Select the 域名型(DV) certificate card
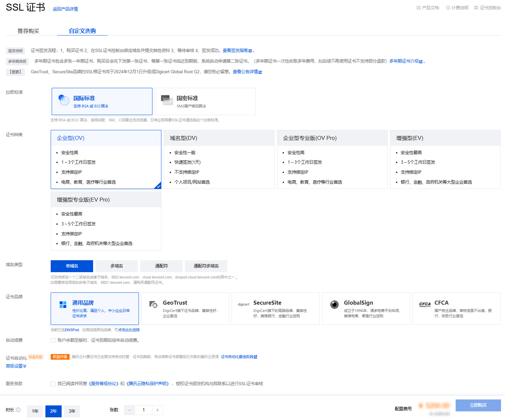The width and height of the screenshot is (505, 420). click(219, 159)
